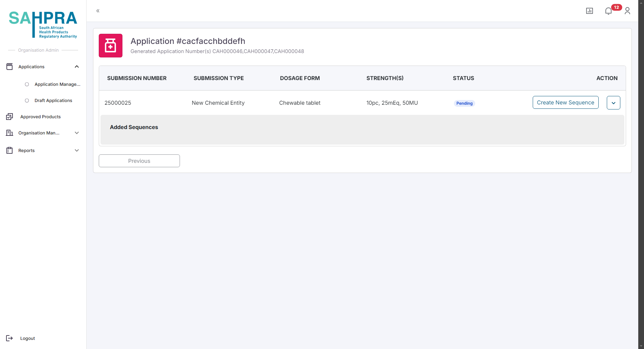Viewport: 644px width, 349px height.
Task: Expand the Reports menu chevron
Action: click(x=77, y=150)
